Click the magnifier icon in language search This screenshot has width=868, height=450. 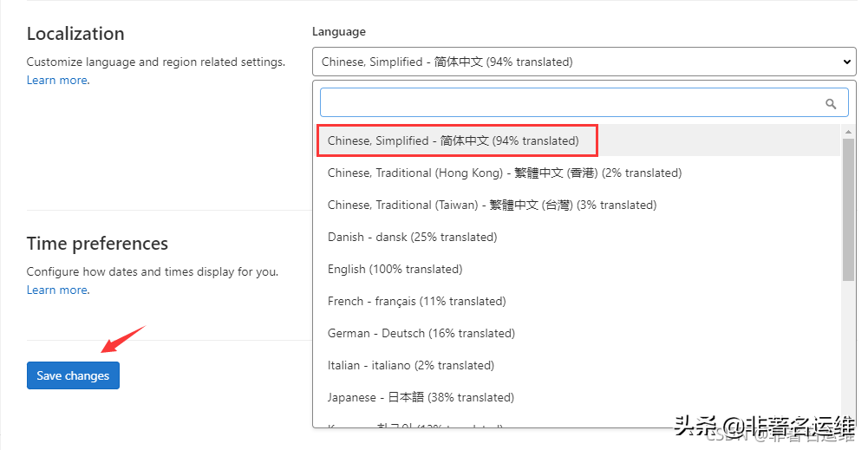(x=831, y=103)
